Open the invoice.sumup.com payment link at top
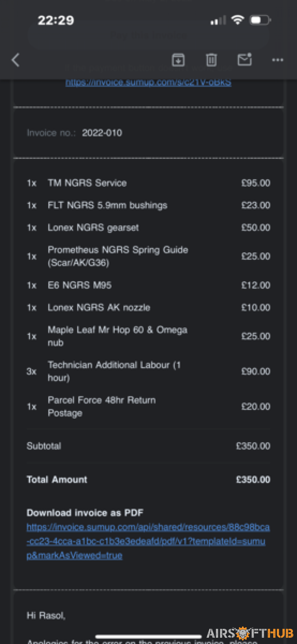297x644 pixels. pos(148,83)
